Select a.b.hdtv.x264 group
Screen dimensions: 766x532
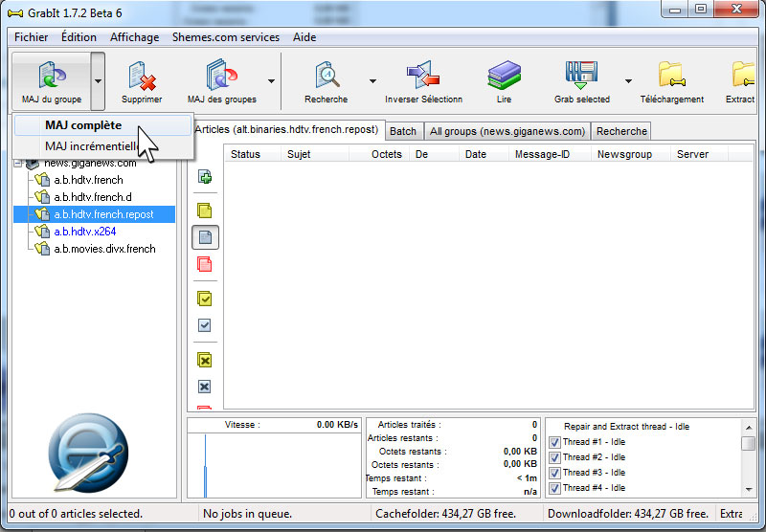point(84,232)
